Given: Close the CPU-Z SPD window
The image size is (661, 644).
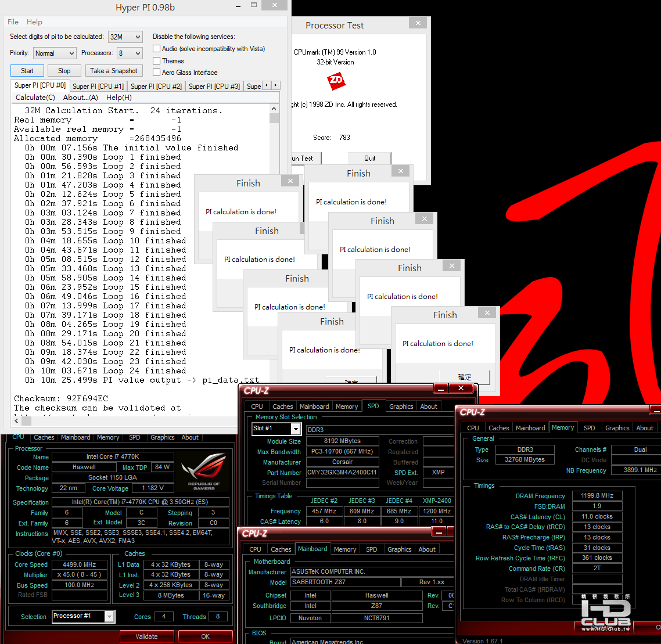Looking at the screenshot, I should coord(461,388).
